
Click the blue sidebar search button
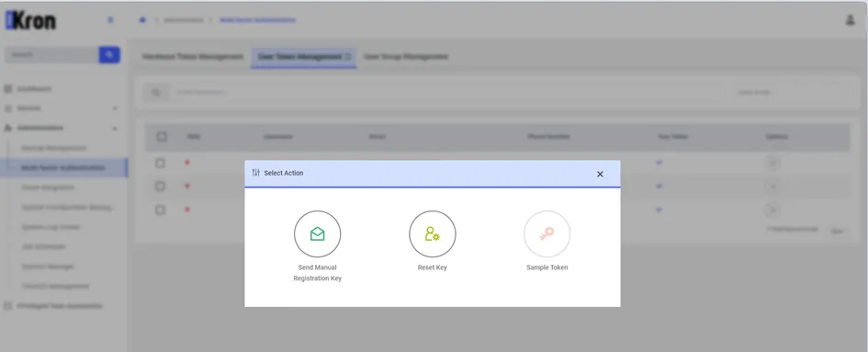pyautogui.click(x=109, y=55)
